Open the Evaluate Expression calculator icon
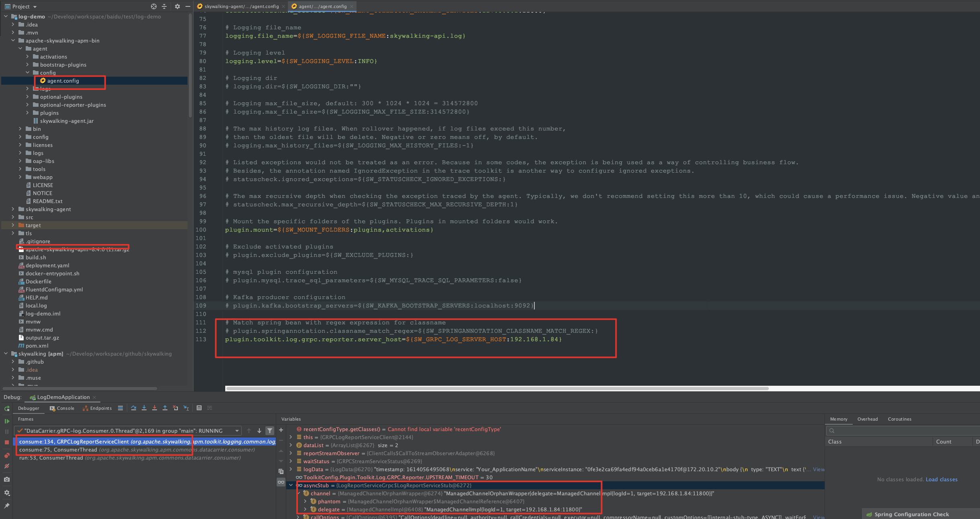Viewport: 980px width, 519px height. coord(199,408)
